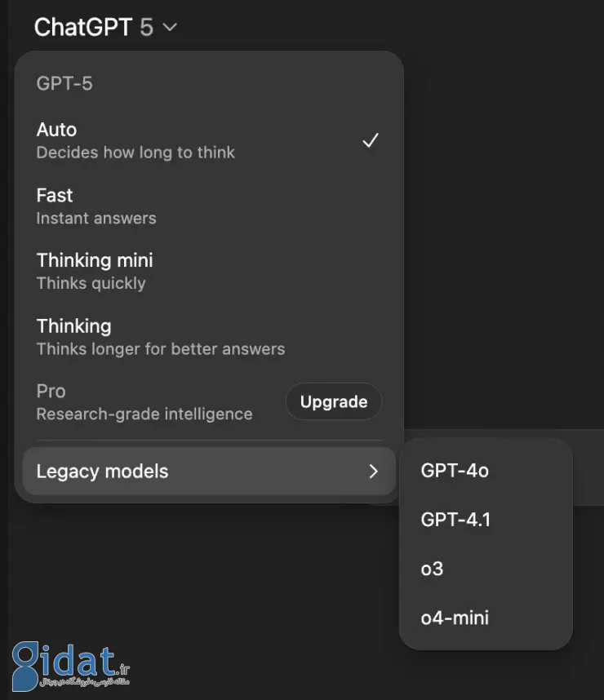Click the gidat.ir logo watermark
This screenshot has width=604, height=700.
(x=71, y=665)
